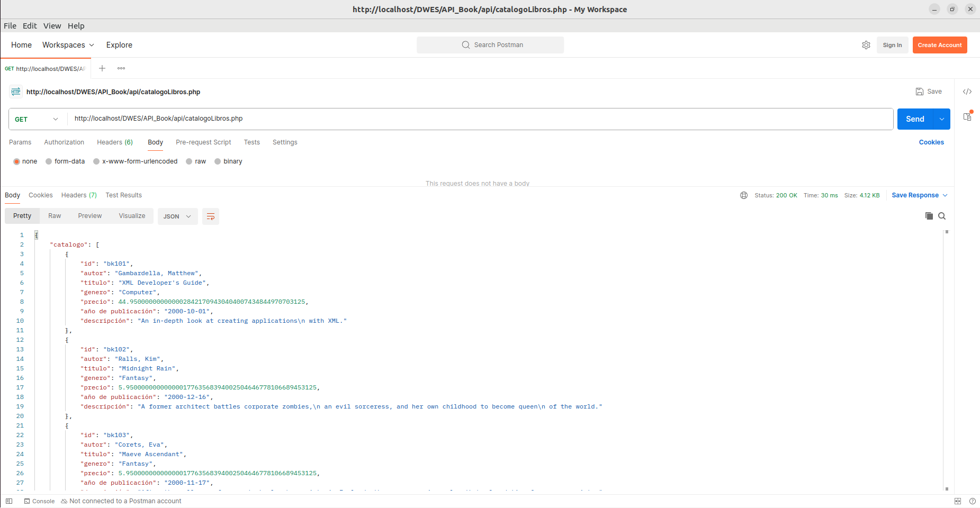Open two-pane layout icon in status bar
The height and width of the screenshot is (508, 980).
tap(958, 501)
